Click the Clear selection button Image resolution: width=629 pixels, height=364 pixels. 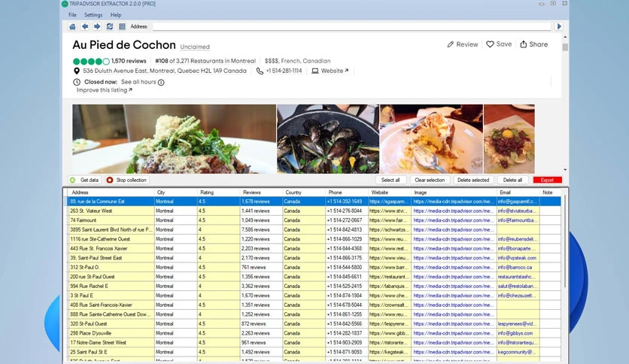tap(430, 180)
